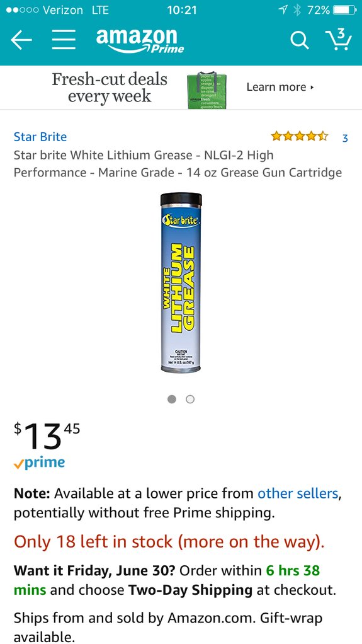The height and width of the screenshot is (644, 362).
Task: Tap the prime checkmark badge
Action: click(39, 463)
